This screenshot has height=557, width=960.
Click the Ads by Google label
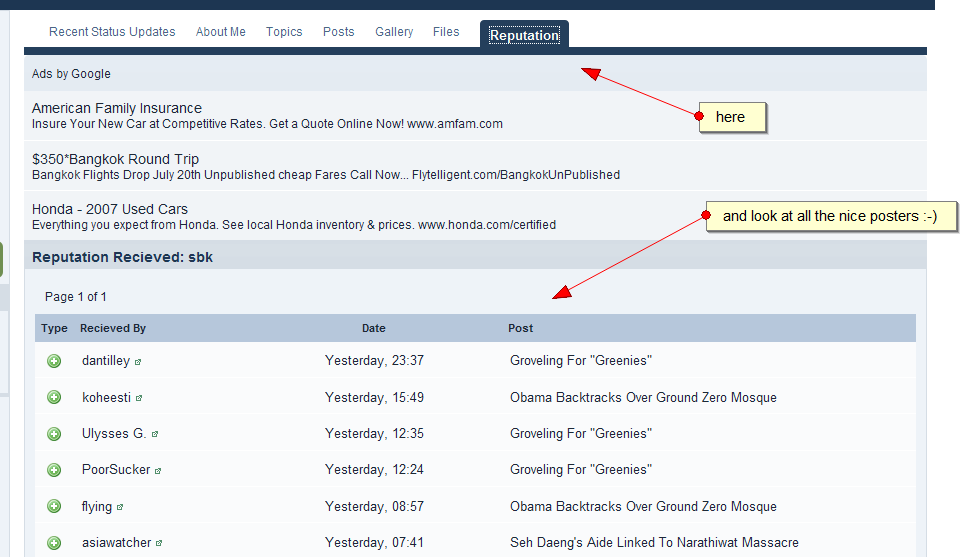(x=71, y=74)
